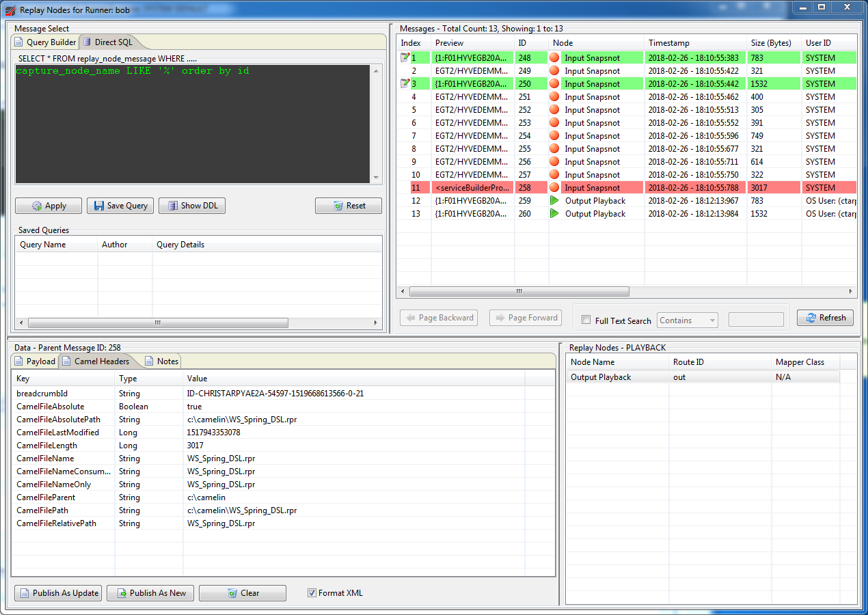Click the Save Query button

point(120,206)
